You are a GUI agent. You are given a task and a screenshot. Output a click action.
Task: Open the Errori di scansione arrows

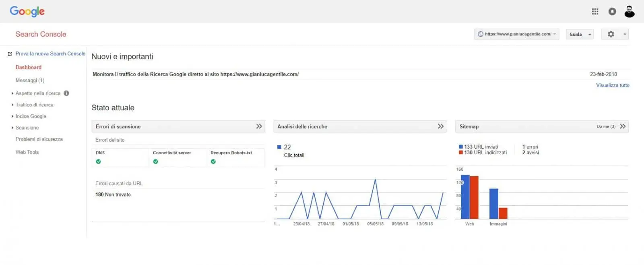click(259, 126)
